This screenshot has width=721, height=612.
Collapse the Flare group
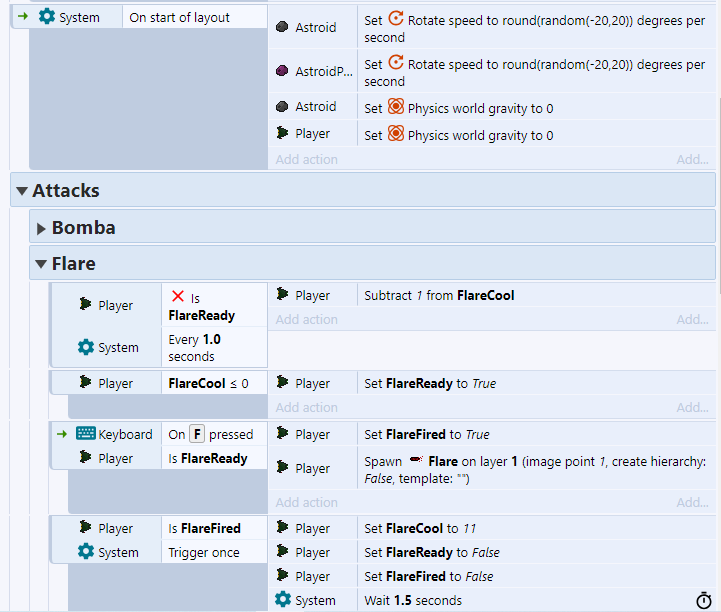(41, 264)
